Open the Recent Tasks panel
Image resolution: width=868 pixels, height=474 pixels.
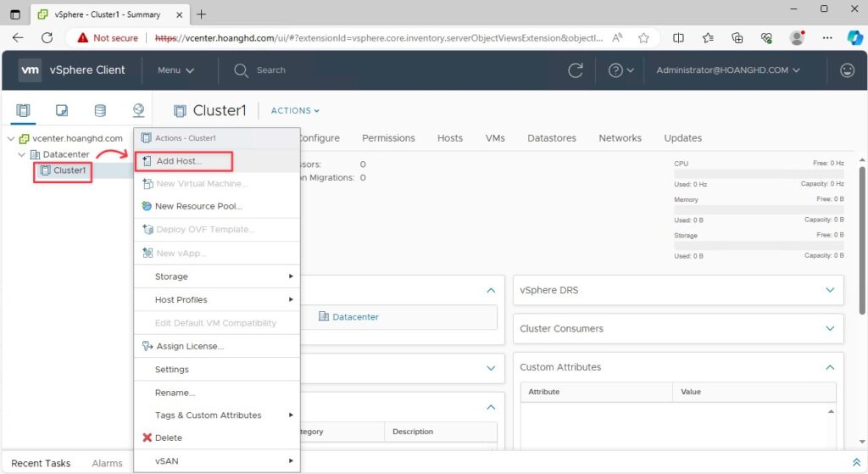pyautogui.click(x=41, y=464)
